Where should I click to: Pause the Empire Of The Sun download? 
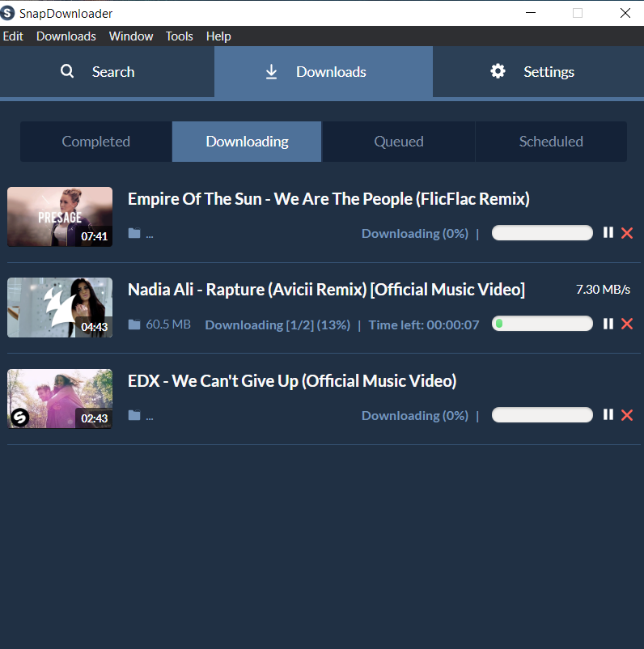608,232
